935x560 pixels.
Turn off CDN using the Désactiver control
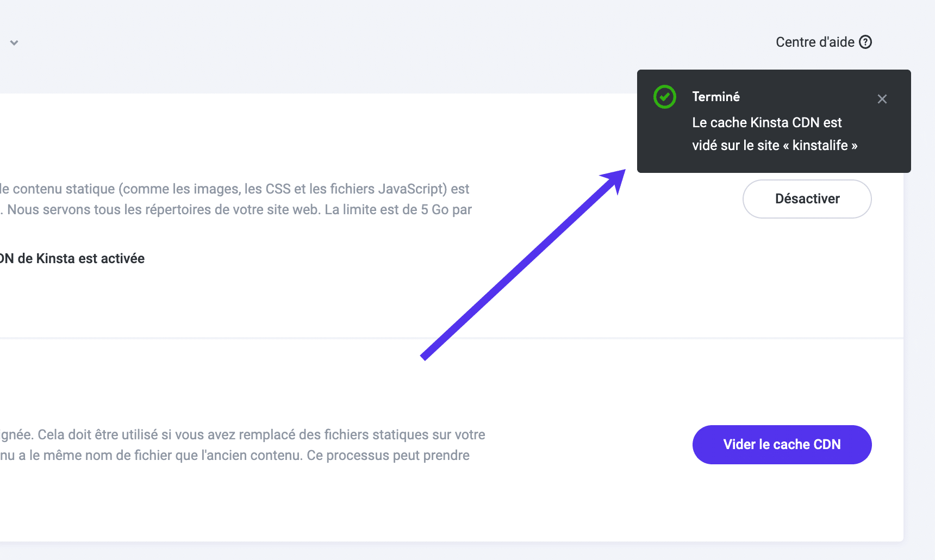(807, 199)
